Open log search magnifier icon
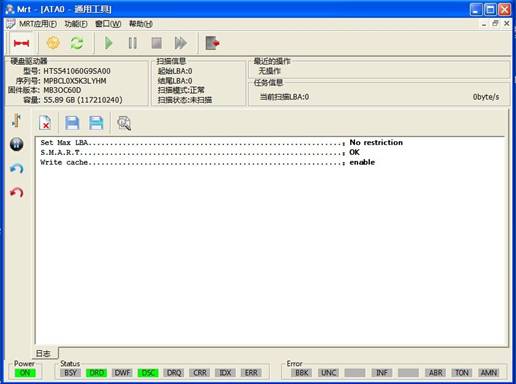Viewport: 516px width, 384px height. coord(124,123)
